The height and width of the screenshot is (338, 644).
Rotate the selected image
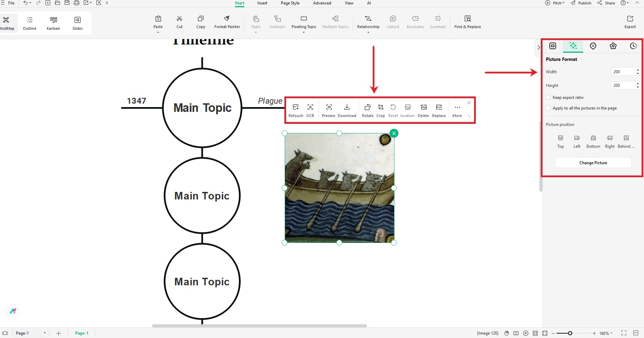pyautogui.click(x=368, y=110)
